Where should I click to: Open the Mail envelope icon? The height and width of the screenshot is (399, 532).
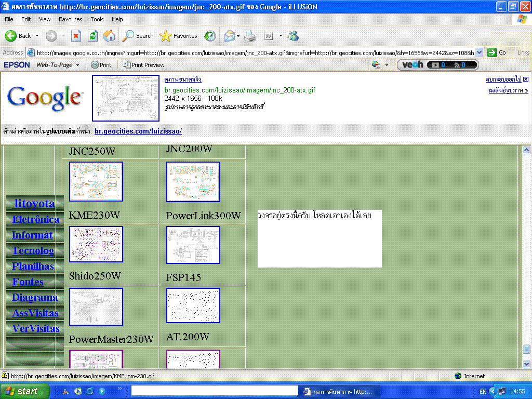pyautogui.click(x=230, y=36)
